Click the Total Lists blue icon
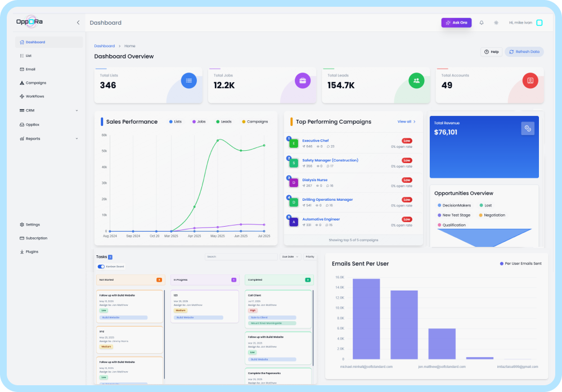The width and height of the screenshot is (562, 392). point(189,80)
